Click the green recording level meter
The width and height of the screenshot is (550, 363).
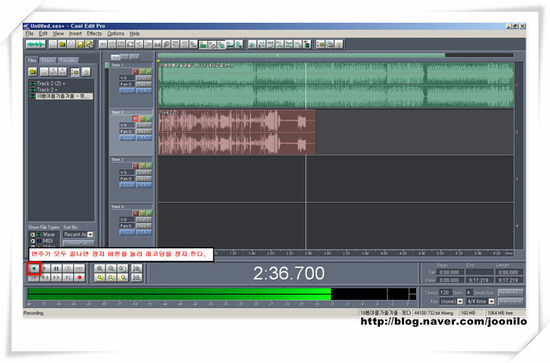[x=179, y=294]
